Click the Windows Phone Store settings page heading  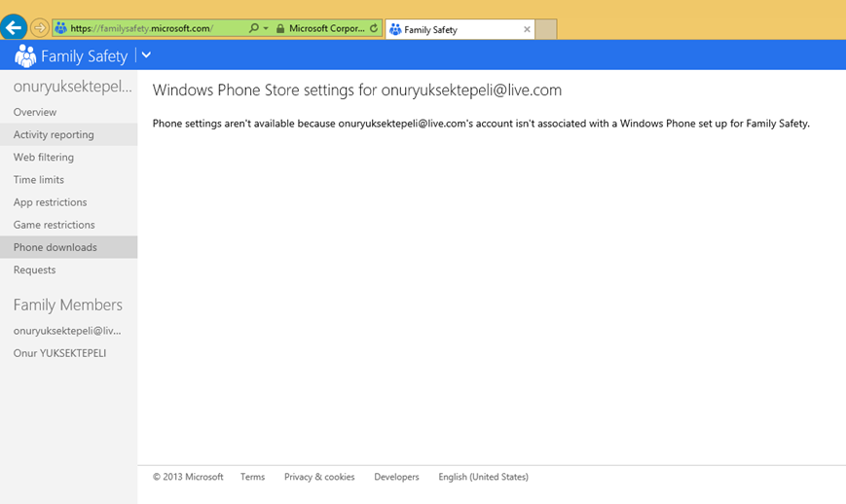point(357,90)
